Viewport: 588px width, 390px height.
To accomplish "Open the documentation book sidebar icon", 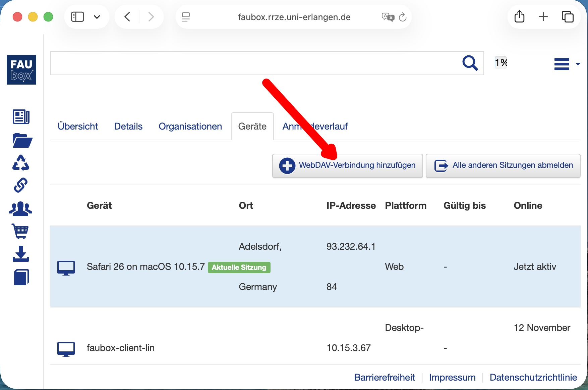I will [21, 277].
